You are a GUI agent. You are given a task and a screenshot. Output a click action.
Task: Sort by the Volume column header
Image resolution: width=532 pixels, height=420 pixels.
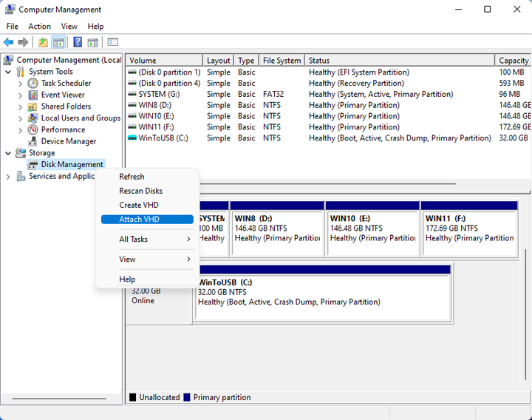pyautogui.click(x=164, y=61)
